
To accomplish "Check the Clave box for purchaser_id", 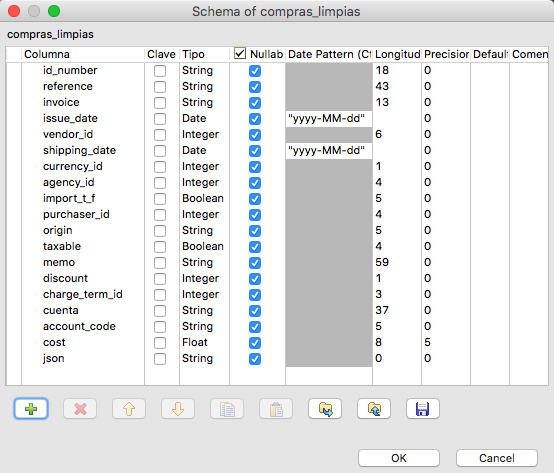I will 160,214.
